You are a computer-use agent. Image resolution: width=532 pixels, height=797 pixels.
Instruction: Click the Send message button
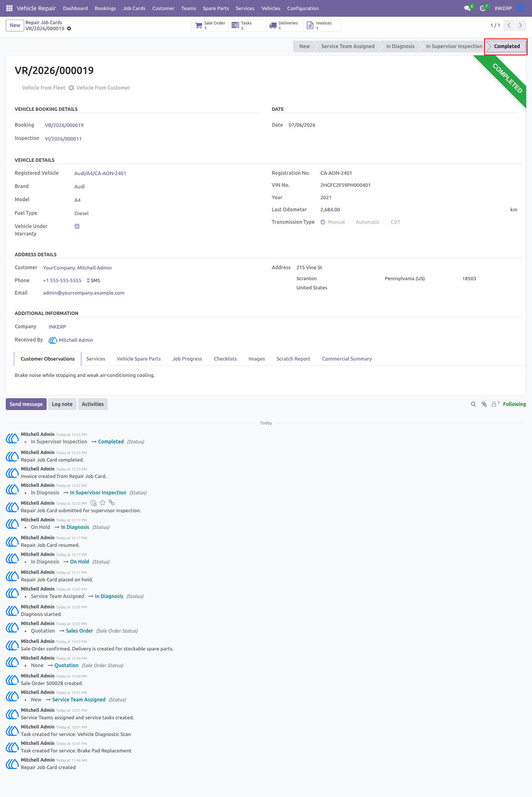click(x=26, y=404)
